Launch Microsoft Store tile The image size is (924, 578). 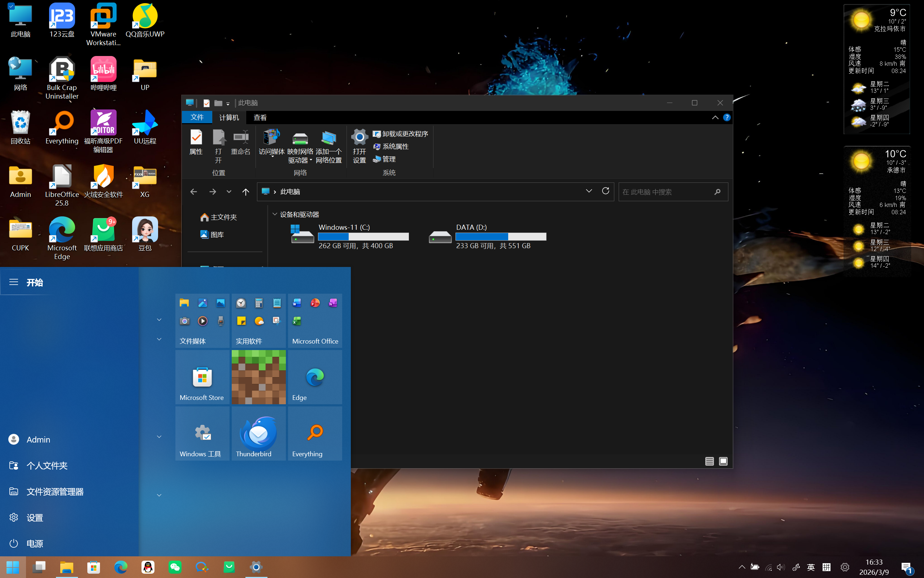tap(202, 377)
